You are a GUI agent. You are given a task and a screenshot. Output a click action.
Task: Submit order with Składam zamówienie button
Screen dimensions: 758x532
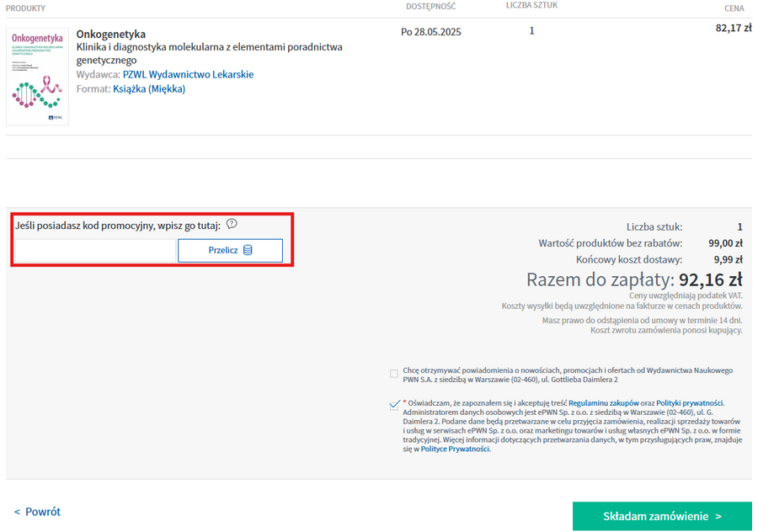click(x=662, y=516)
